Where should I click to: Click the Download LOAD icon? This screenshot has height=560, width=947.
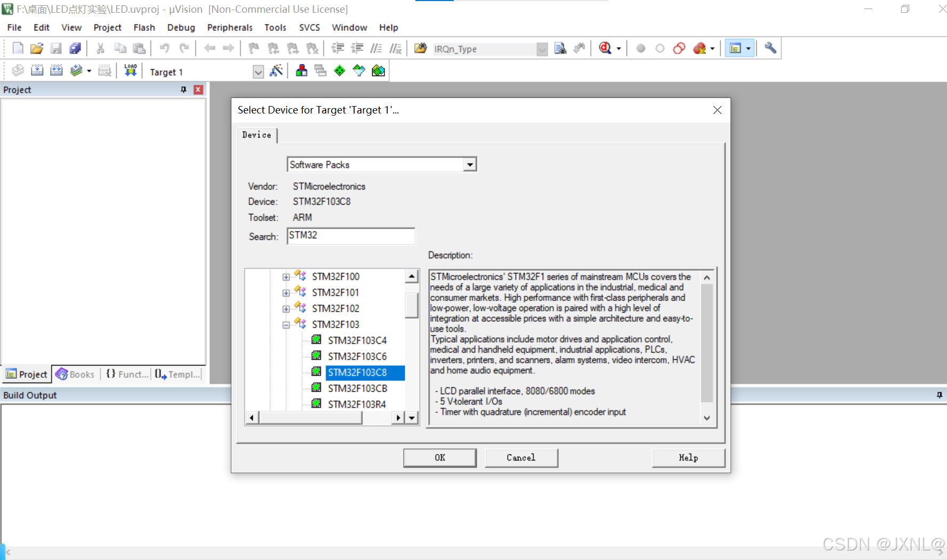click(131, 70)
